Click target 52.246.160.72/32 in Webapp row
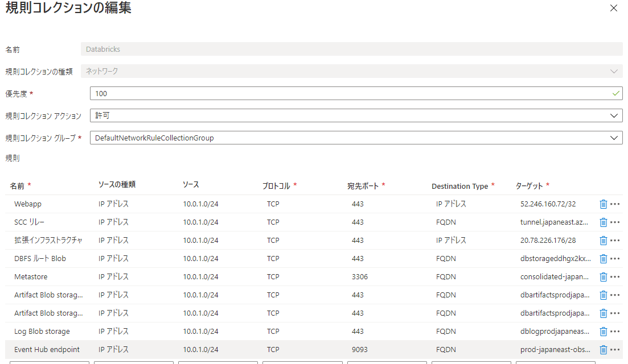The image size is (628, 364). coord(548,204)
